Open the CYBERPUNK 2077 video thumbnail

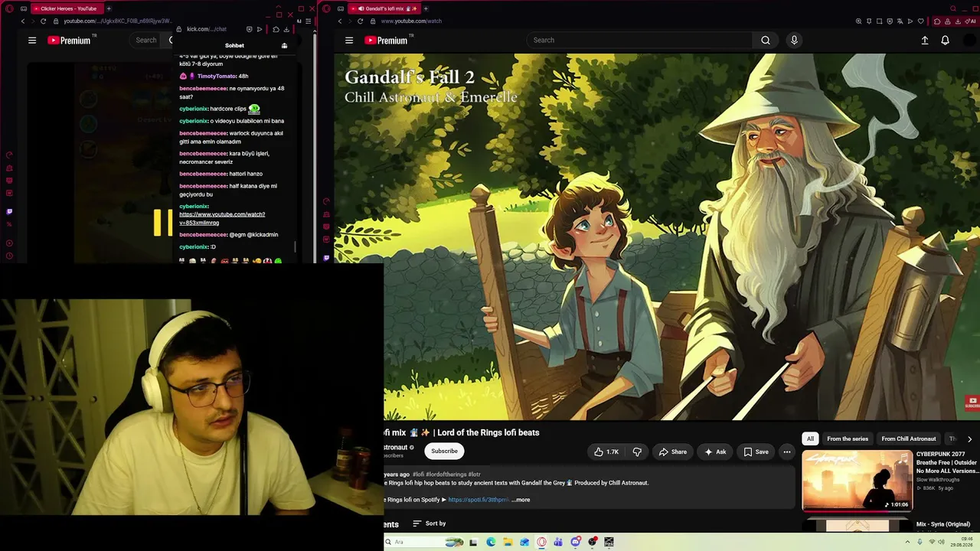pyautogui.click(x=857, y=480)
